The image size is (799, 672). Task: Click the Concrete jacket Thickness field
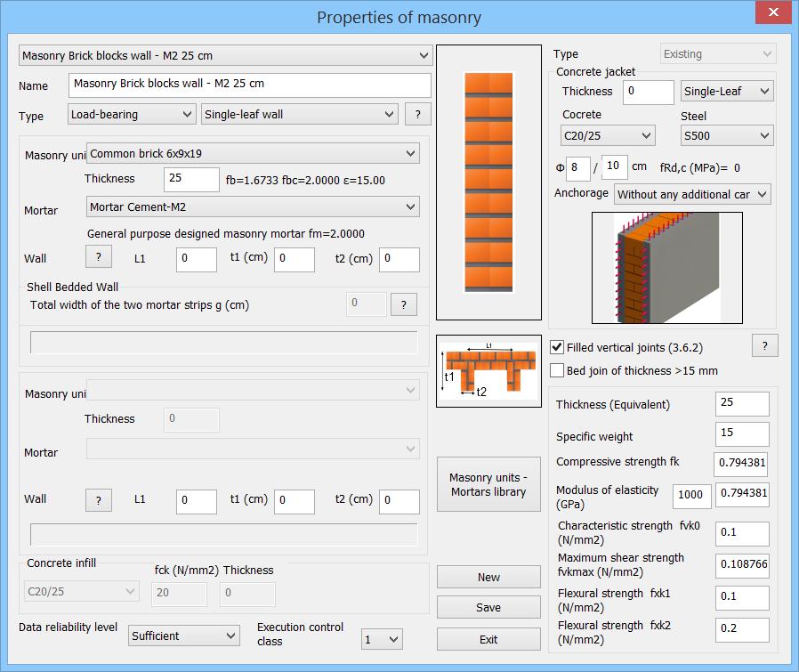click(649, 93)
